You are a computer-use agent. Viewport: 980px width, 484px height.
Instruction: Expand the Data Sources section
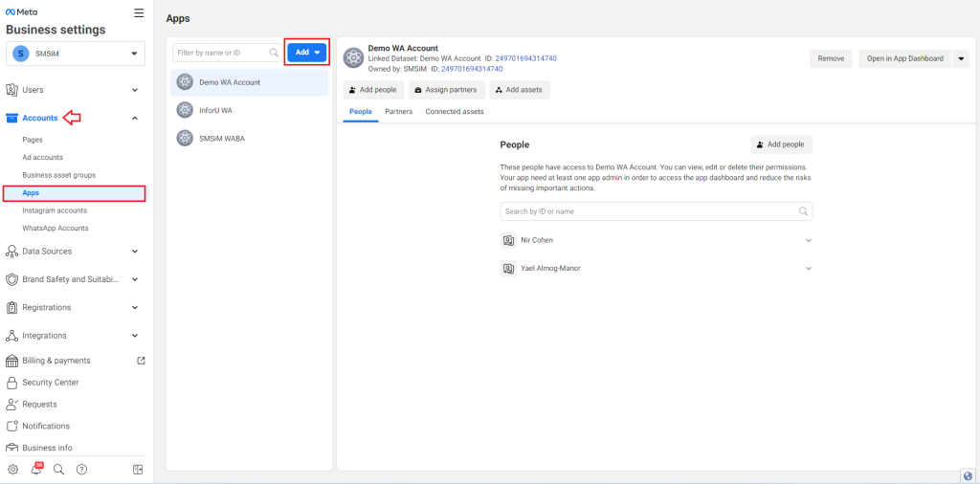[134, 251]
